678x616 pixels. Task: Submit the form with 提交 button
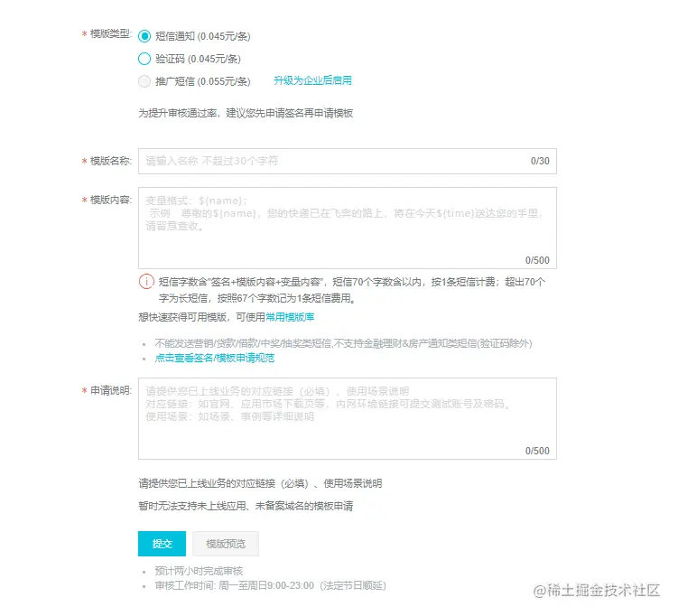[x=162, y=544]
